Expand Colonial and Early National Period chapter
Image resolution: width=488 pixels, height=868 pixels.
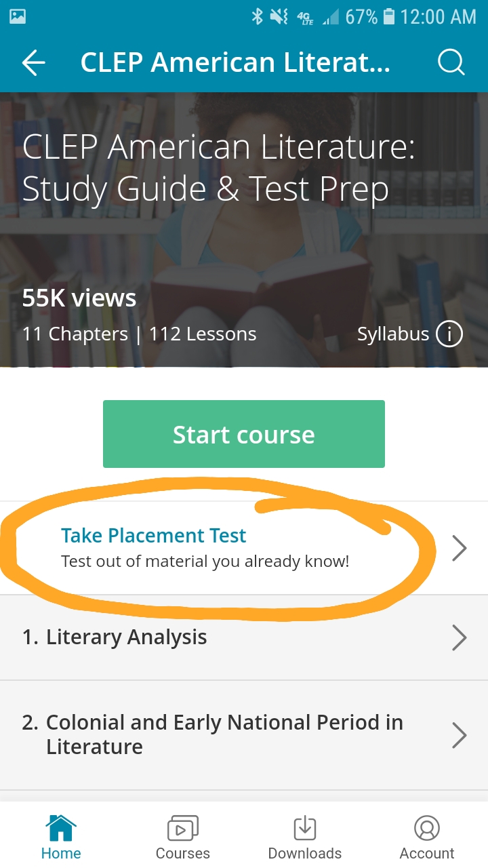click(460, 735)
